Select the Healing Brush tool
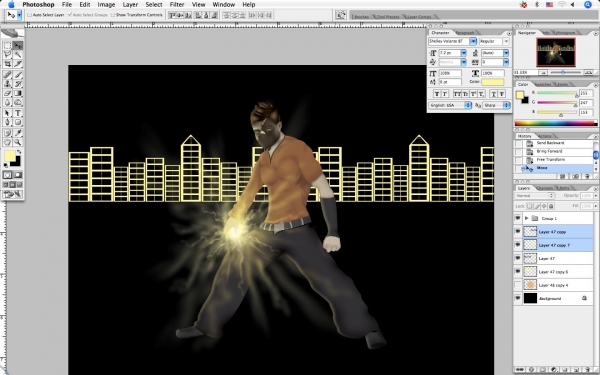The width and height of the screenshot is (600, 375). [x=7, y=75]
